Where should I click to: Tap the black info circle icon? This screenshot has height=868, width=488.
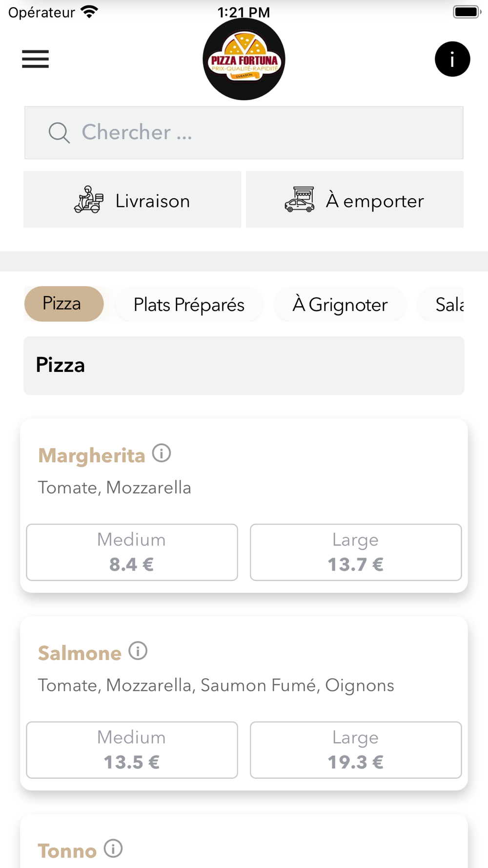(452, 59)
